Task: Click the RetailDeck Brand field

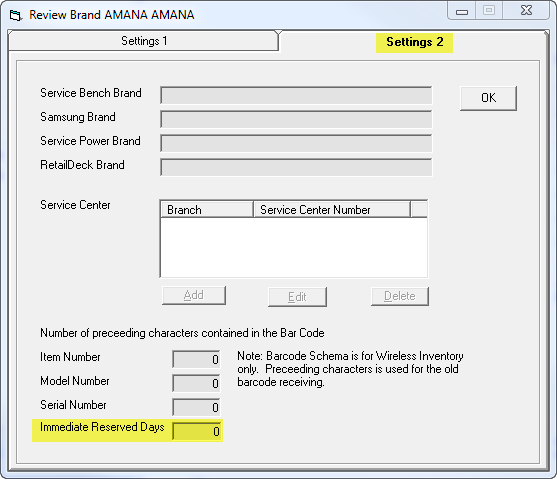Action: click(296, 167)
